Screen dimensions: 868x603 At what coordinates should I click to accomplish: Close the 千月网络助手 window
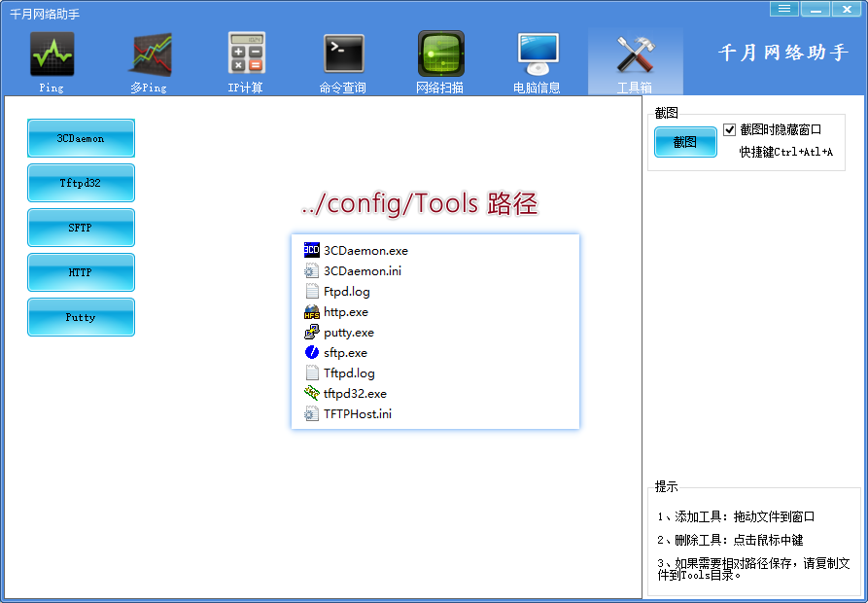847,9
